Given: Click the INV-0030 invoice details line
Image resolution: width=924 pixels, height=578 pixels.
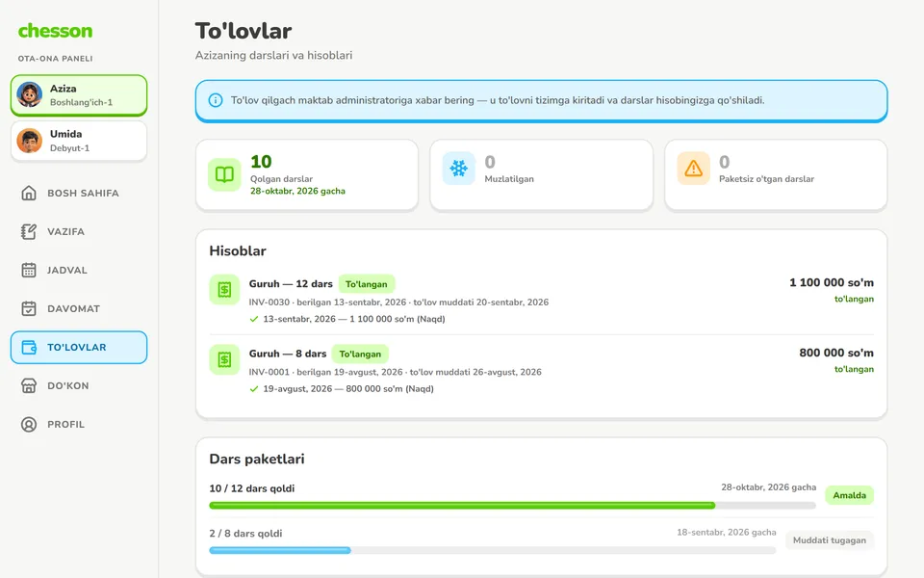Looking at the screenshot, I should [x=398, y=302].
